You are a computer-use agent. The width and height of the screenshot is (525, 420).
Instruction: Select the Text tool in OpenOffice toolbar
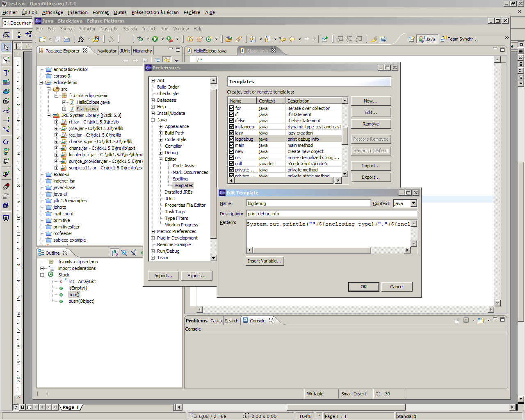click(6, 72)
